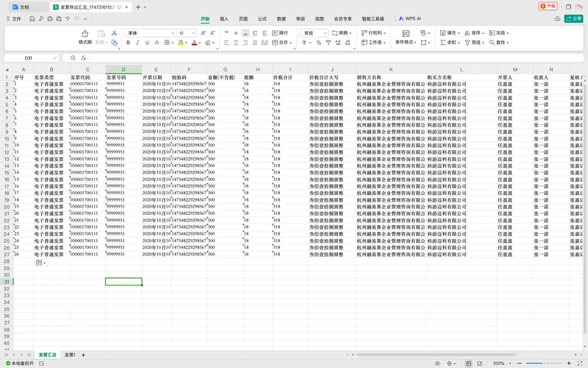Click the Share (分享) button
The width and height of the screenshot is (588, 368).
point(574,18)
